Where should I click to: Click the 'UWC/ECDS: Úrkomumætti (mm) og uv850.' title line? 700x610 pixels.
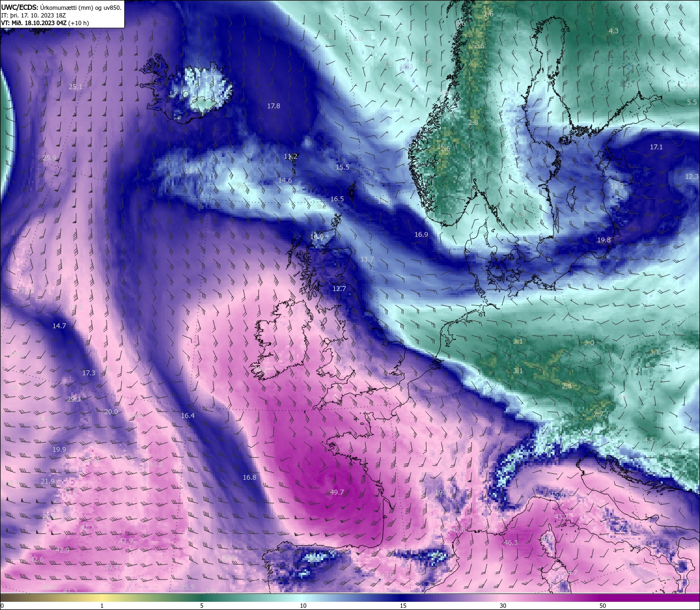click(61, 7)
